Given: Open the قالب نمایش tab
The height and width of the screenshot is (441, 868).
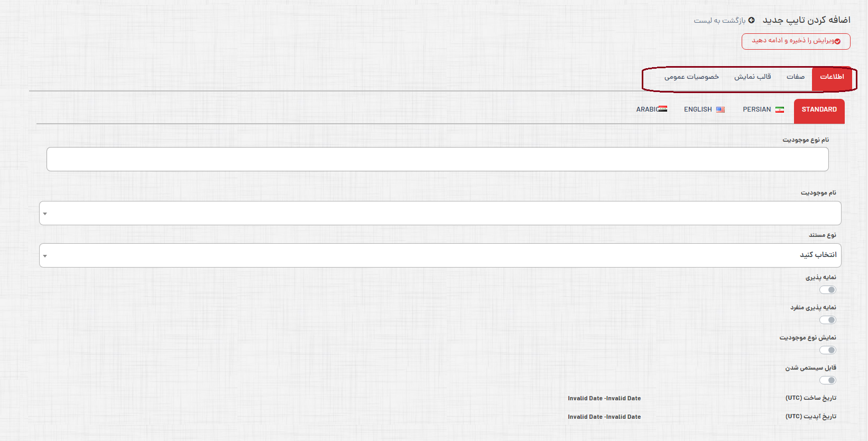Looking at the screenshot, I should 752,77.
